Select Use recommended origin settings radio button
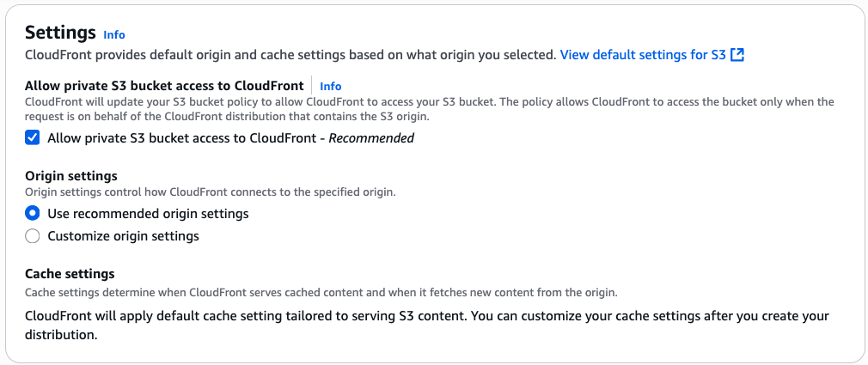Viewport: 868px width, 365px height. (33, 213)
